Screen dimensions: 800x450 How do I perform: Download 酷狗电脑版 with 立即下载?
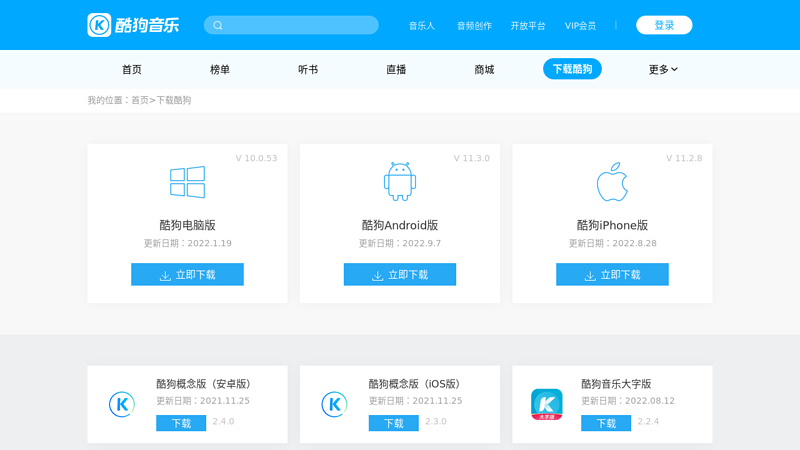[187, 274]
